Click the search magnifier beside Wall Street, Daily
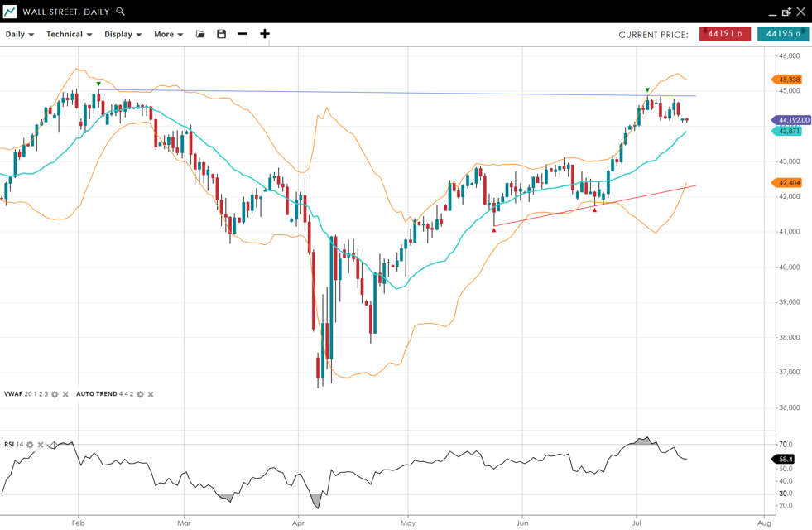This screenshot has width=812, height=530. [x=121, y=12]
